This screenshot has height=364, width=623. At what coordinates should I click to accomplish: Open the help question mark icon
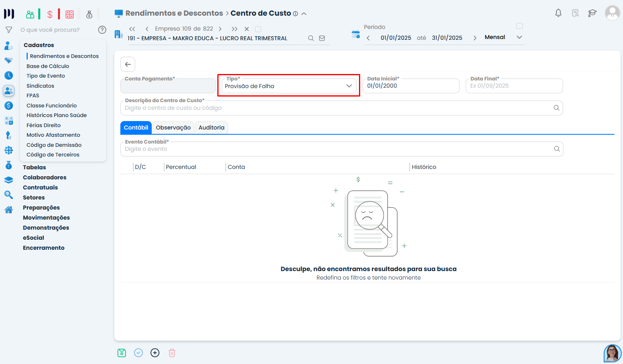102,30
